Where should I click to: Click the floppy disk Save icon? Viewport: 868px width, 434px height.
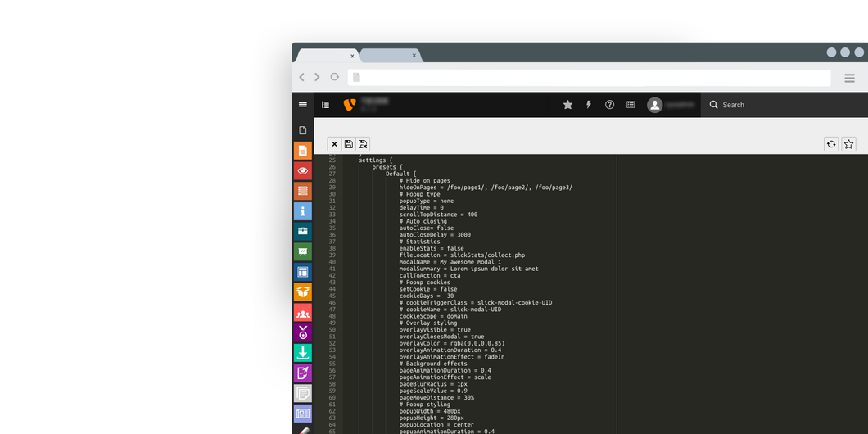[348, 144]
